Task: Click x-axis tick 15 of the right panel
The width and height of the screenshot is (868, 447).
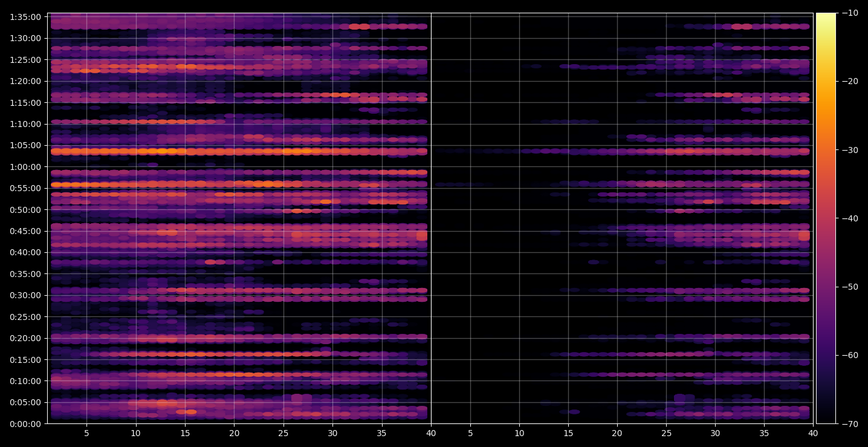Action: (x=568, y=433)
